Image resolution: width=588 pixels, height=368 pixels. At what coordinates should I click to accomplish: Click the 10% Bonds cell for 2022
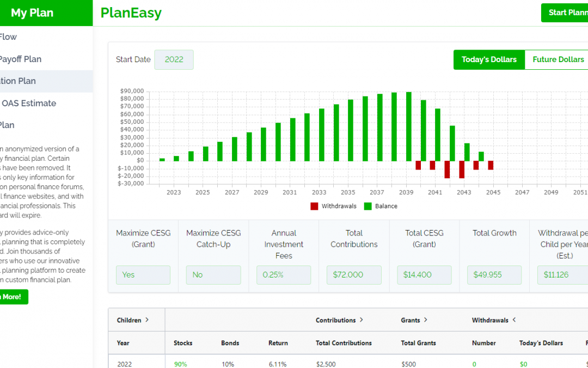pos(228,364)
